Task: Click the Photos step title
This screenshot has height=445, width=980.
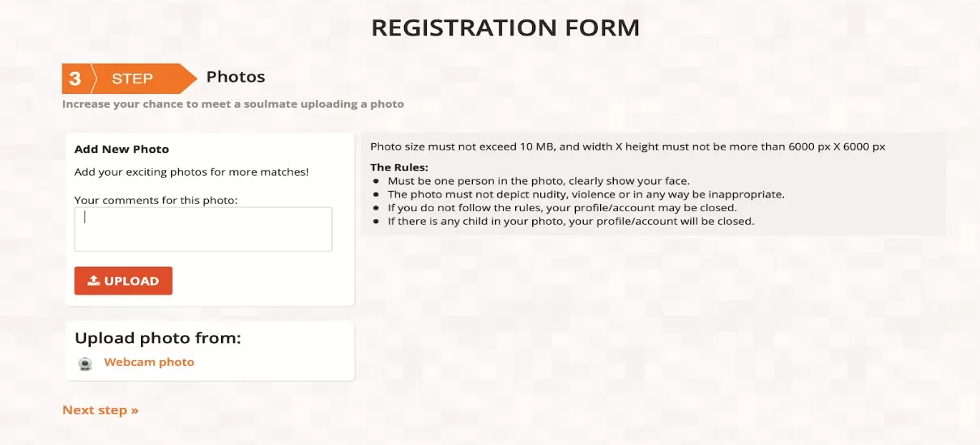Action: click(236, 77)
